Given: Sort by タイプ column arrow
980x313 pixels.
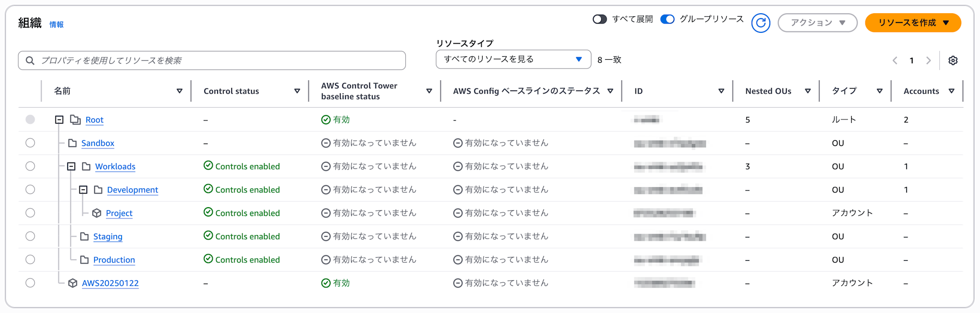Looking at the screenshot, I should click(x=880, y=91).
